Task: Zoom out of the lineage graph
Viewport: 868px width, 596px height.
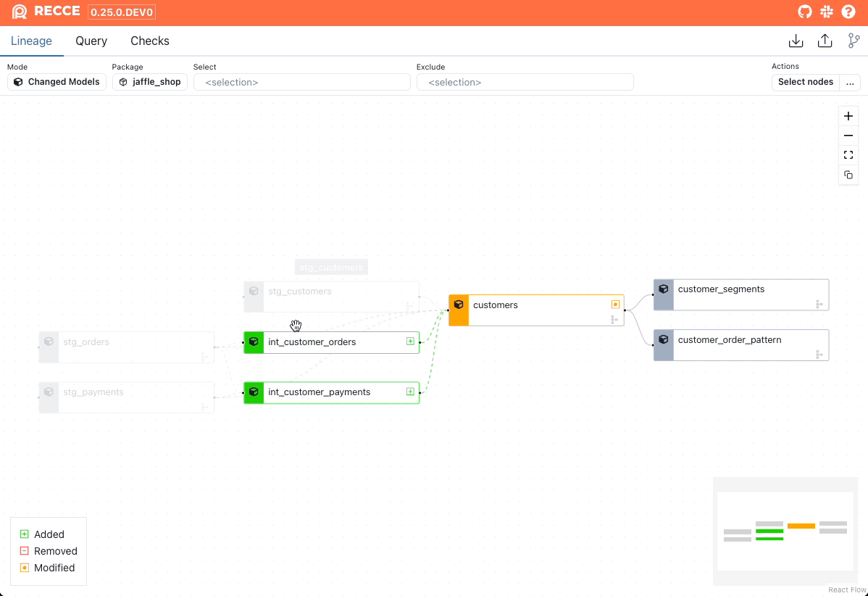Action: pyautogui.click(x=848, y=136)
